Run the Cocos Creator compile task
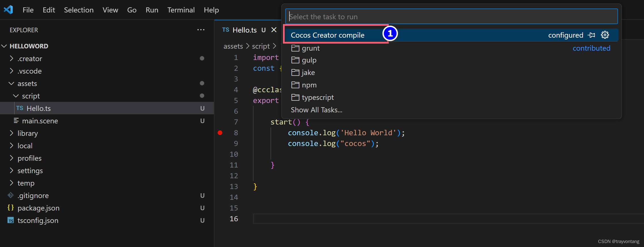644x247 pixels. point(451,35)
